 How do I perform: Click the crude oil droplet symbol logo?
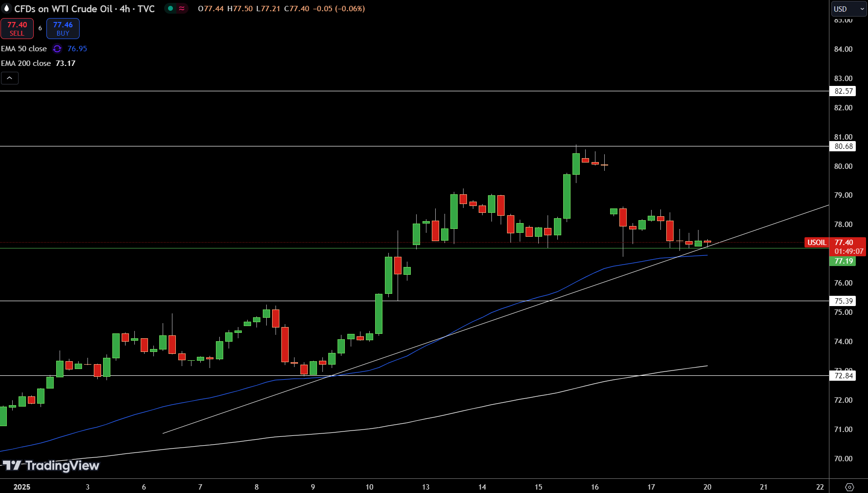click(x=6, y=8)
